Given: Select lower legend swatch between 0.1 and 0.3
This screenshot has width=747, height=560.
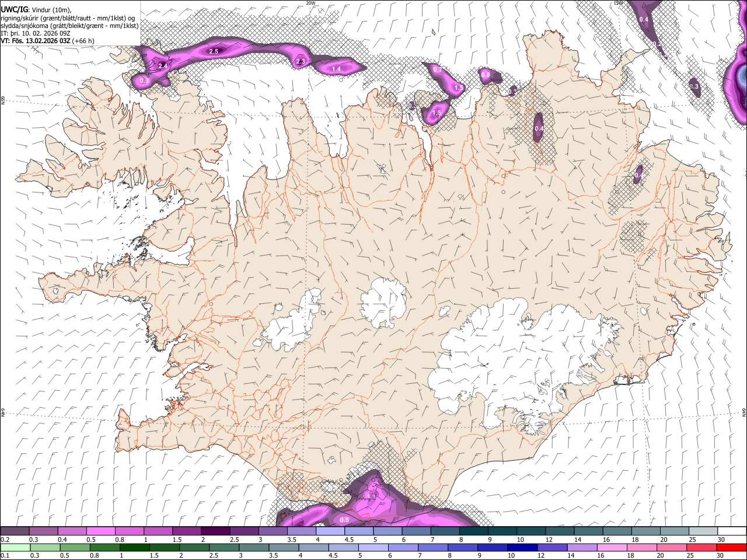Looking at the screenshot, I should [x=16, y=548].
